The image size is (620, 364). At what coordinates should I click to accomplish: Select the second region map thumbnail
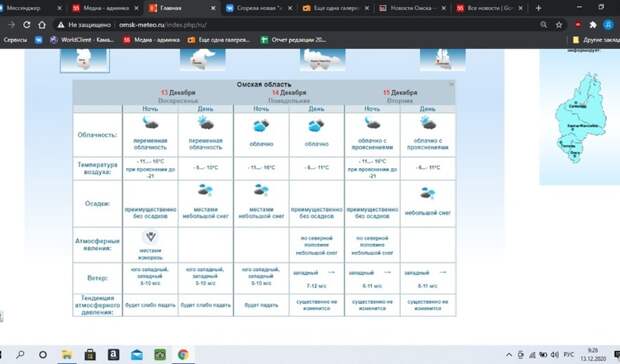tap(202, 60)
